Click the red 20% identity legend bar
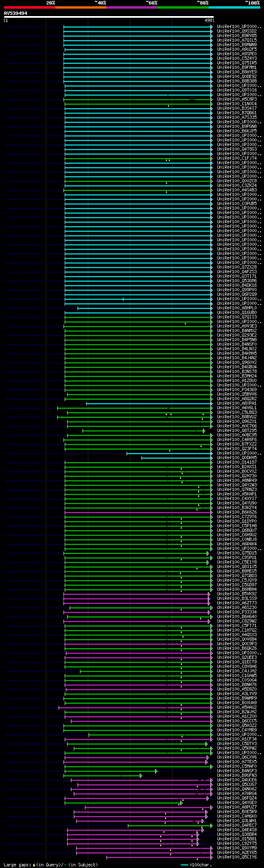Image resolution: width=264 pixels, height=868 pixels. [x=29, y=7]
